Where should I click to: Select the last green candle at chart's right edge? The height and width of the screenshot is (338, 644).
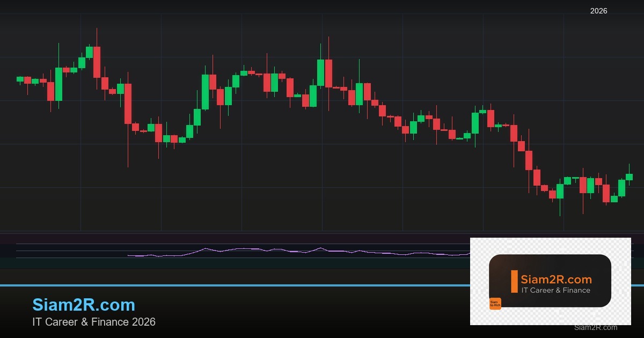pos(629,177)
